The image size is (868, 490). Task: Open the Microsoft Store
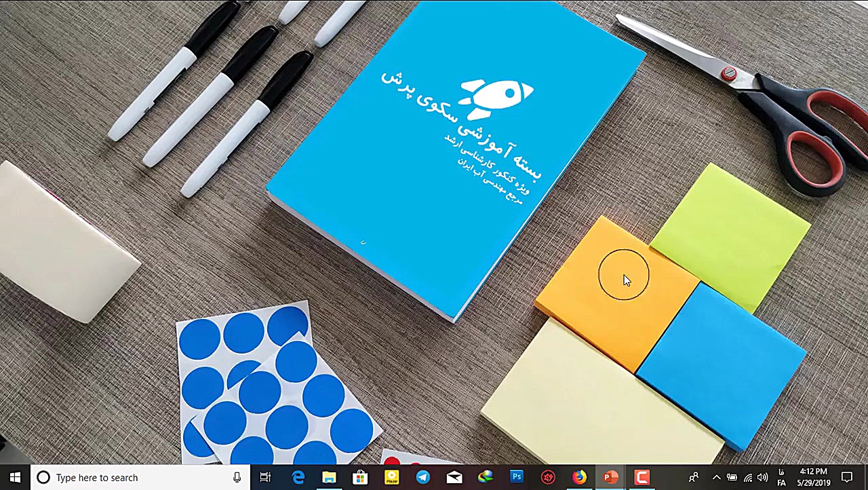click(360, 477)
